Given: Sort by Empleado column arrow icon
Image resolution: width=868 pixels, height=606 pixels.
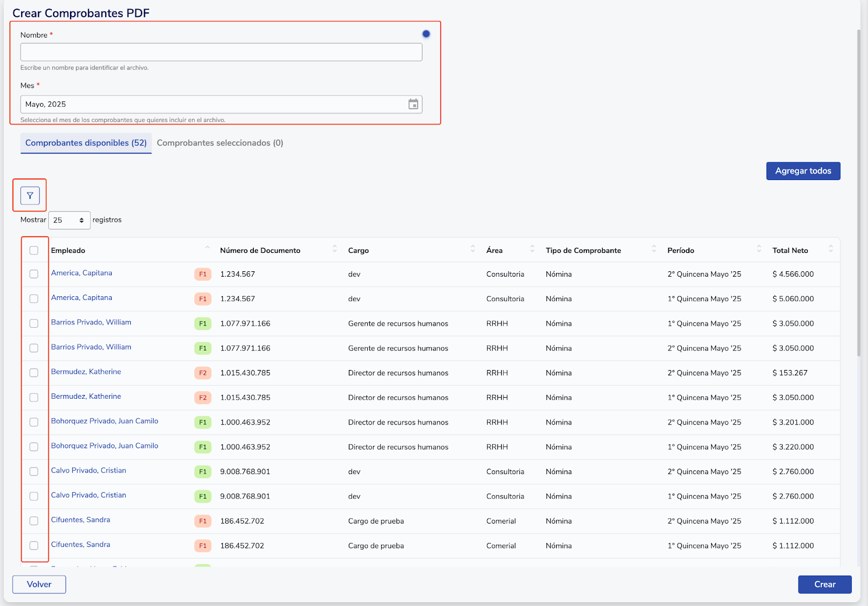Looking at the screenshot, I should click(x=207, y=249).
